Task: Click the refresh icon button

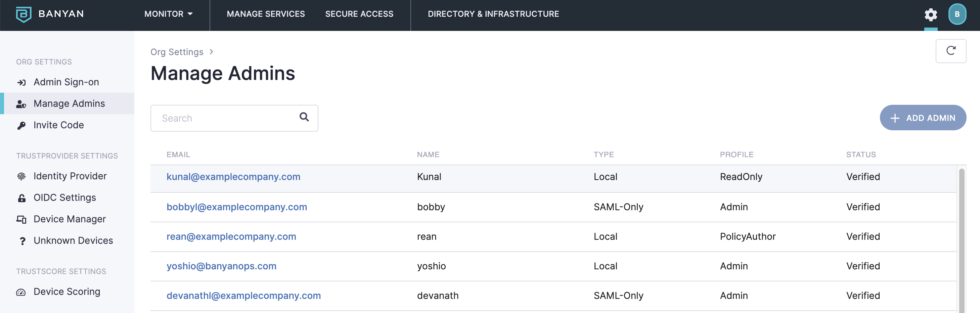Action: (x=951, y=51)
